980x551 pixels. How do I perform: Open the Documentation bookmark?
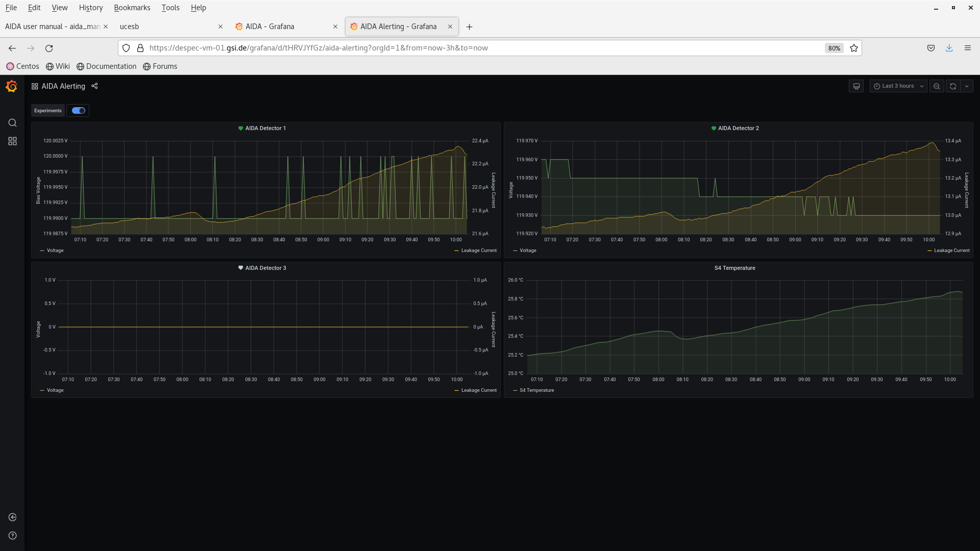(x=106, y=66)
